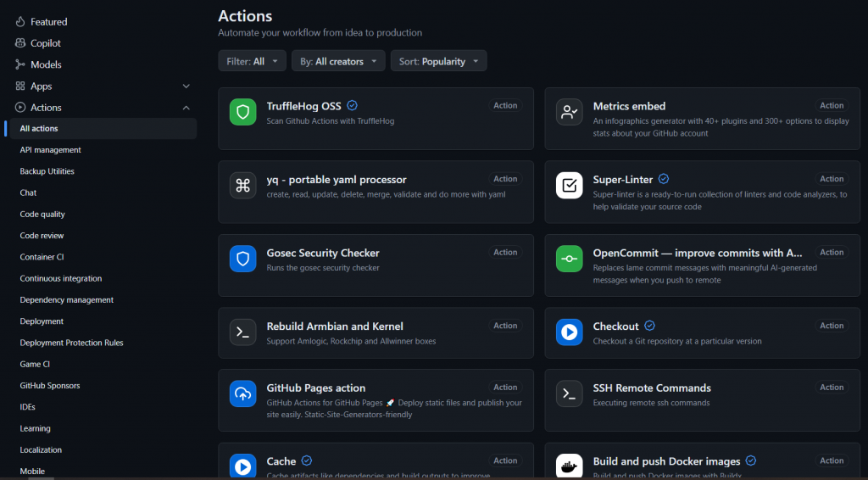Viewport: 868px width, 480px height.
Task: Select Chat category in sidebar
Action: (x=28, y=193)
